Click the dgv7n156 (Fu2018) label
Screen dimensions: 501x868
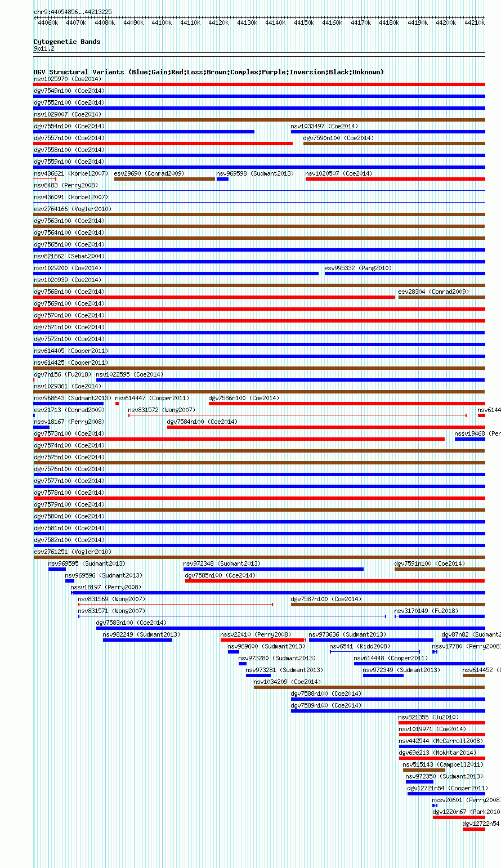[x=62, y=375]
